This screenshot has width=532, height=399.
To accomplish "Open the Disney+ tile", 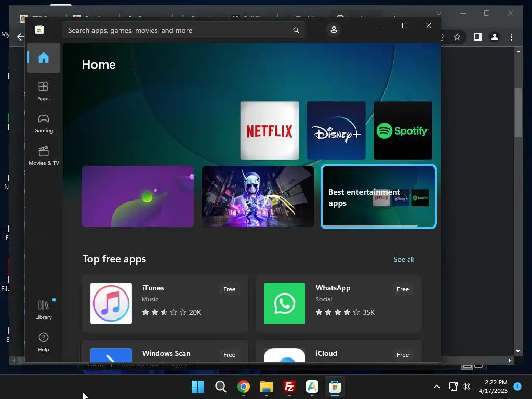I will click(x=336, y=130).
